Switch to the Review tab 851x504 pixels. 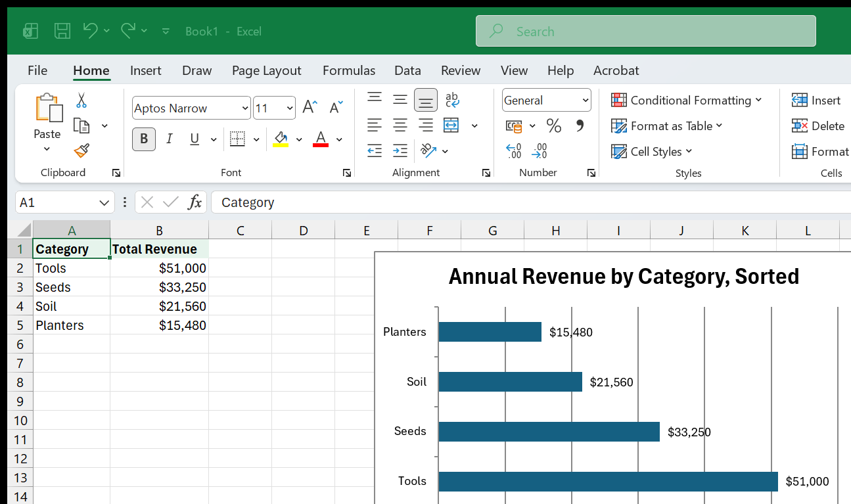461,70
